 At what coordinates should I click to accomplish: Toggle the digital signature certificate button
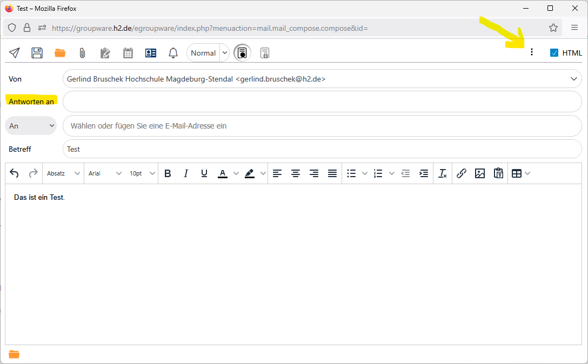[x=242, y=53]
